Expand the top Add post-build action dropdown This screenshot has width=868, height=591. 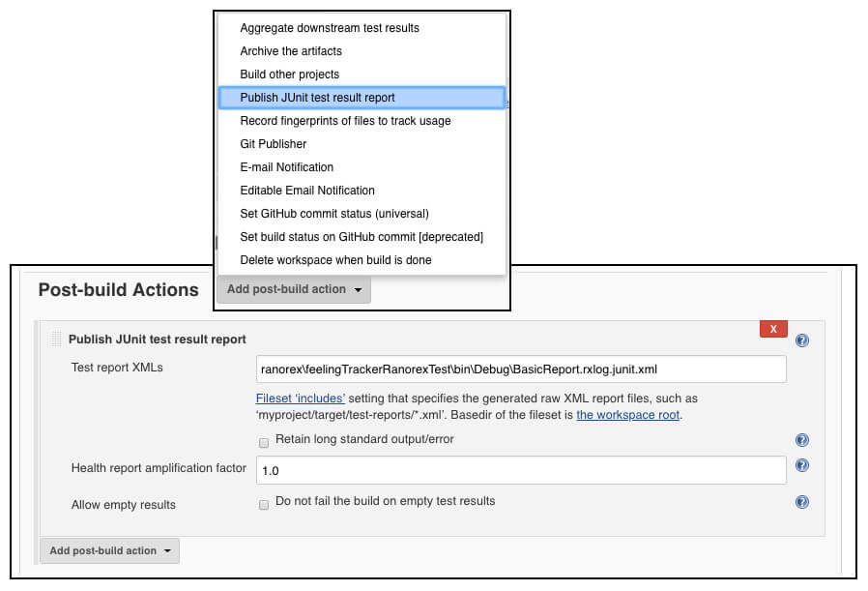[294, 289]
